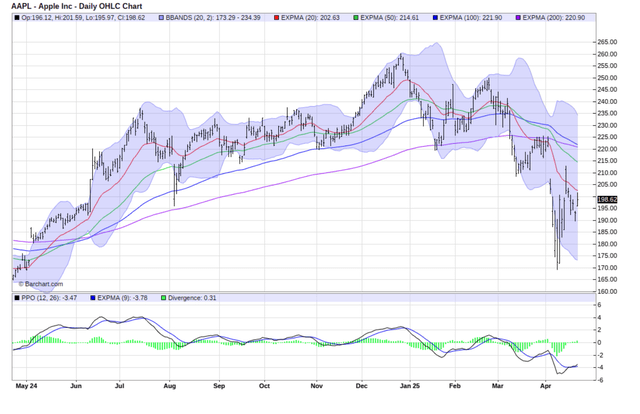
Task: Click the PPO axis label 6
Action: pos(599,305)
